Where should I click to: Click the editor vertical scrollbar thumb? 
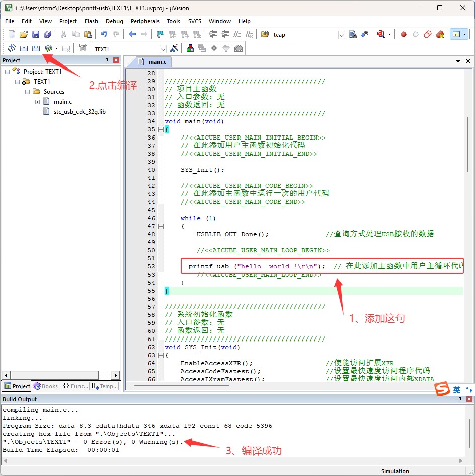coord(468,145)
